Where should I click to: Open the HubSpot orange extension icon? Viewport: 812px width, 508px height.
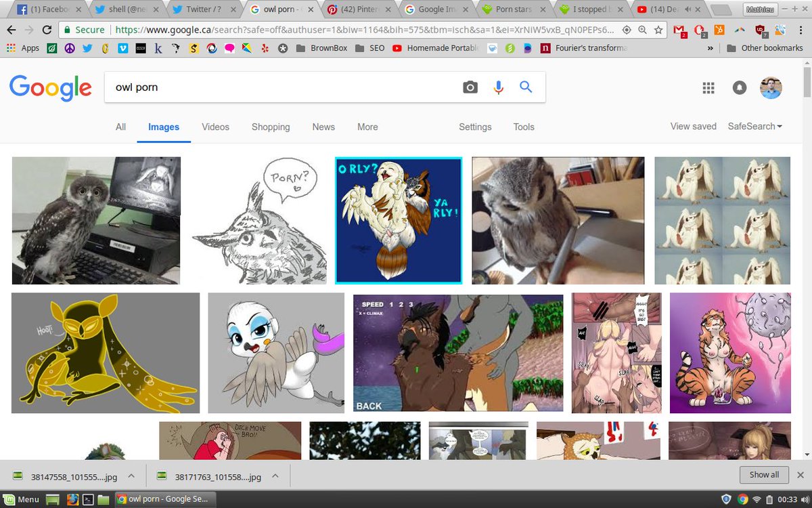point(719,30)
